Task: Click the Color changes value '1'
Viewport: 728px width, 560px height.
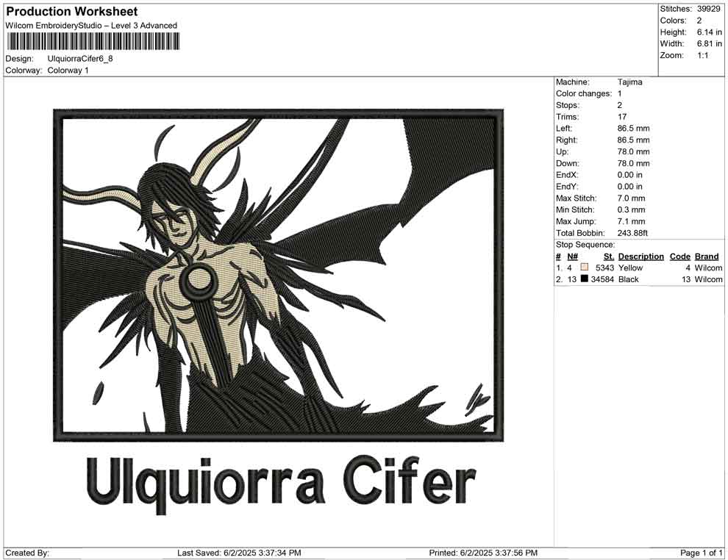Action: [x=620, y=94]
